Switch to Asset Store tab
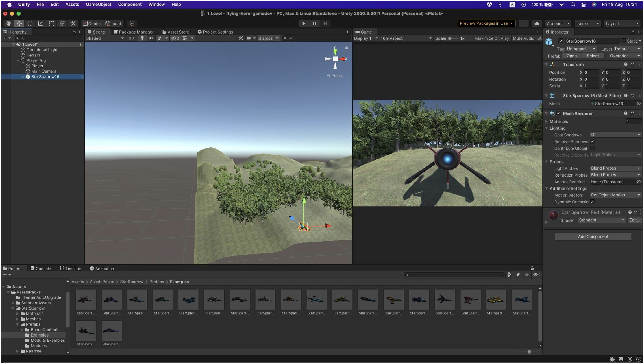The height and width of the screenshot is (364, 644). (175, 32)
